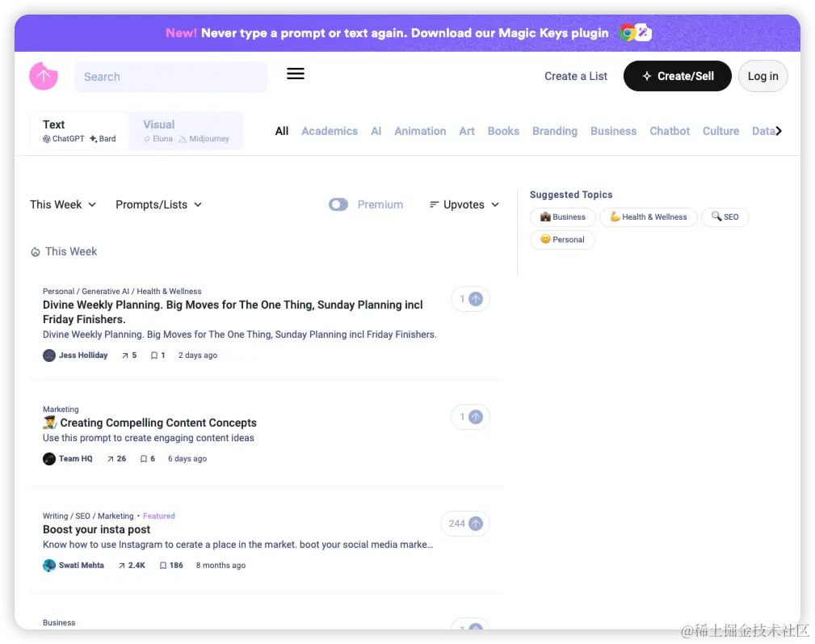Click the '8 months ago' timestamp

[221, 566]
